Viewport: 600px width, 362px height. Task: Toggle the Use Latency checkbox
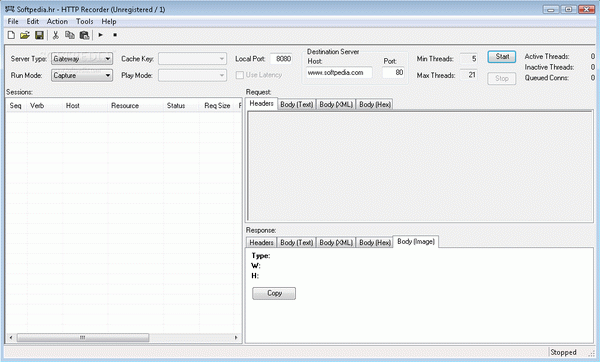pyautogui.click(x=240, y=75)
